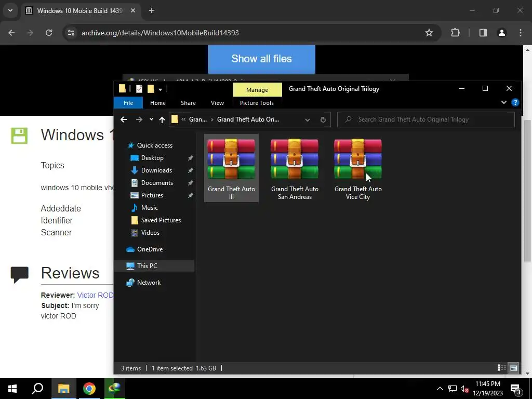Open Chrome profile icon
Image resolution: width=532 pixels, height=399 pixels.
(501, 33)
